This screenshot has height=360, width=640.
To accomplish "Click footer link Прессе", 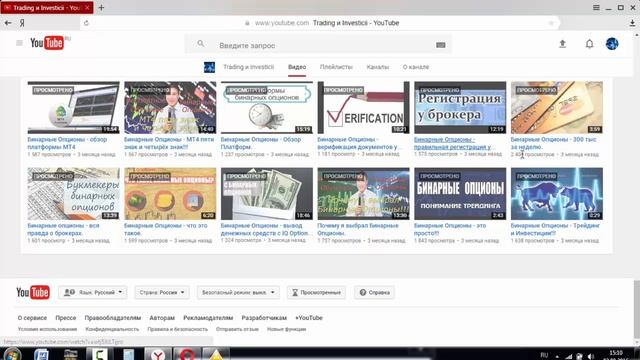I will 66,318.
